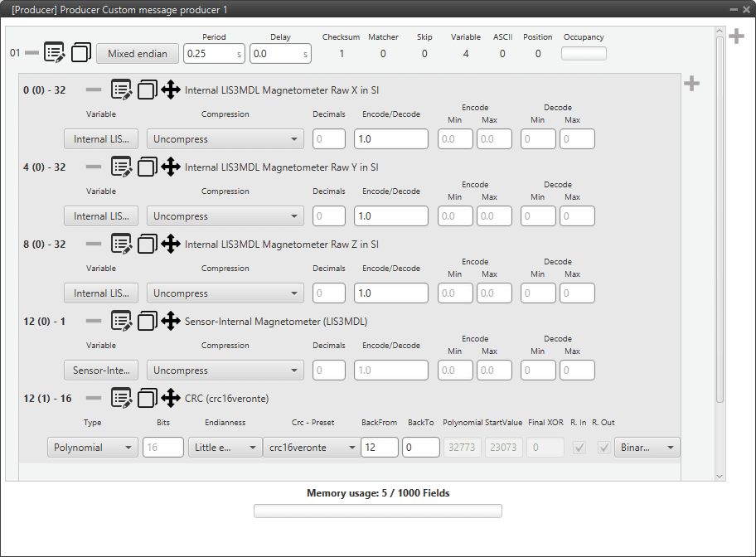Click the scrollbar down arrow

[720, 476]
